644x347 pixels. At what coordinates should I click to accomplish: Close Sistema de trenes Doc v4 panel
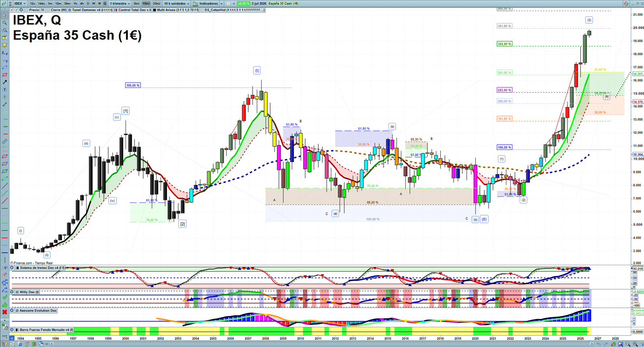pos(12,268)
